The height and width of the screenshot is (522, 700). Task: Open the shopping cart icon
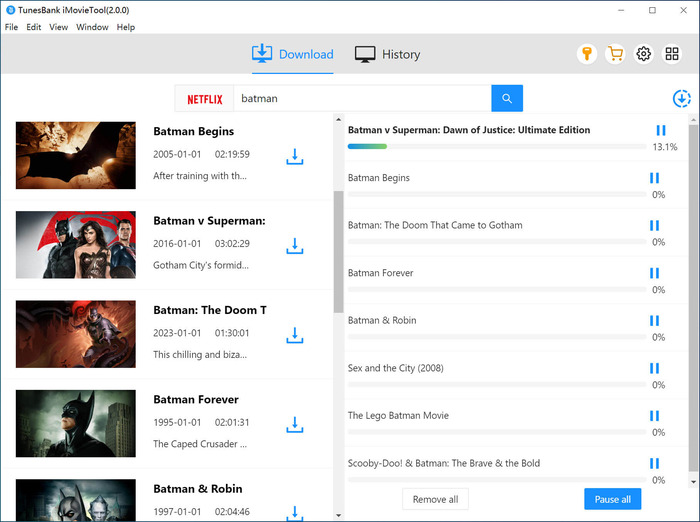(615, 54)
